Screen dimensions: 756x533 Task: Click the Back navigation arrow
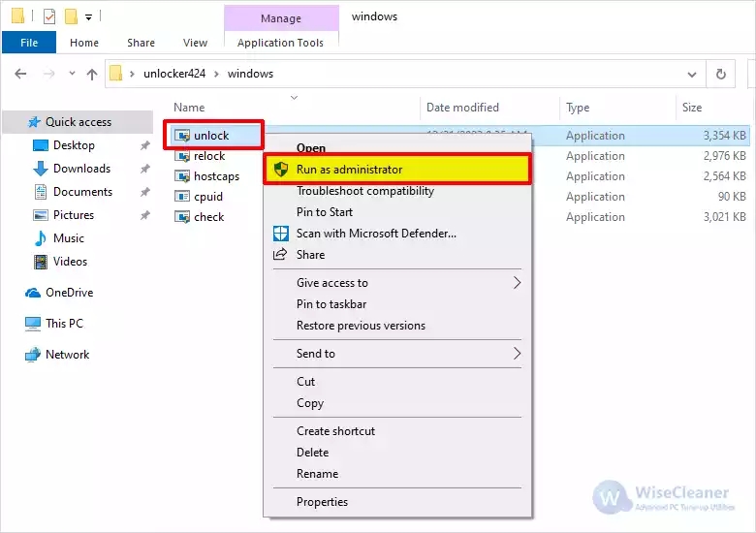coord(20,74)
